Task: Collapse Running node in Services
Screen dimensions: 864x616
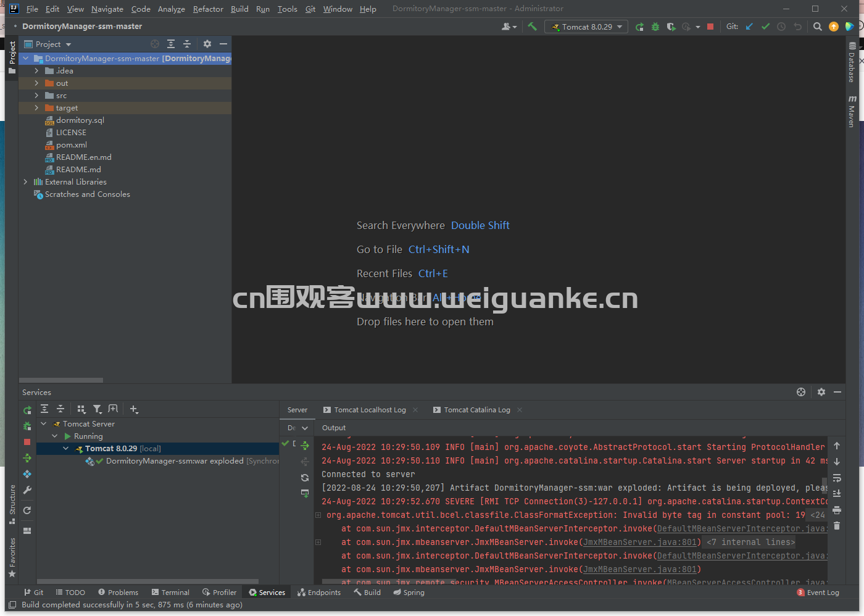Action: tap(55, 436)
